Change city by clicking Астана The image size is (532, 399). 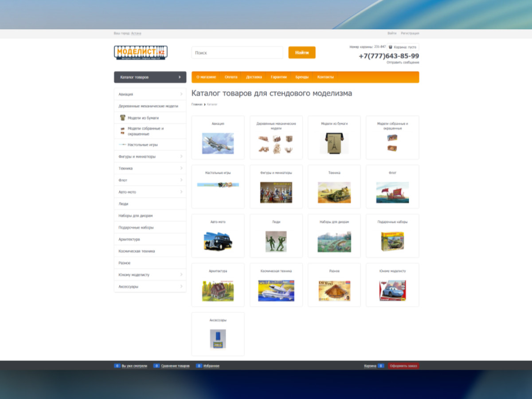(x=136, y=33)
